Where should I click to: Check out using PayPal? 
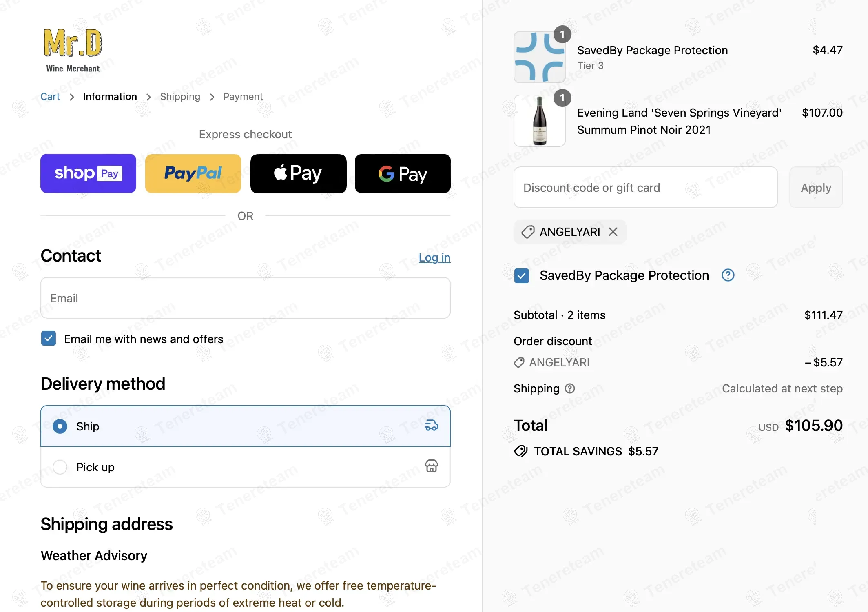click(x=193, y=173)
